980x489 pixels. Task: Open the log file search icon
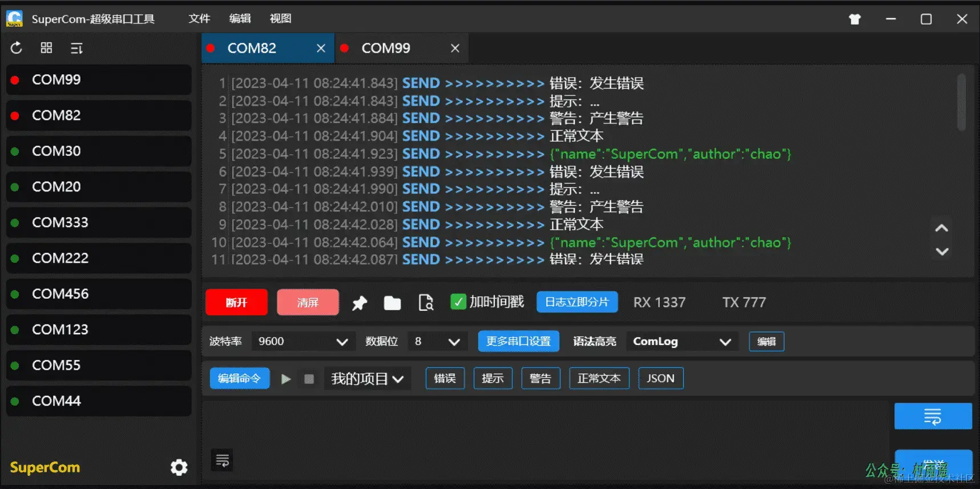click(426, 303)
